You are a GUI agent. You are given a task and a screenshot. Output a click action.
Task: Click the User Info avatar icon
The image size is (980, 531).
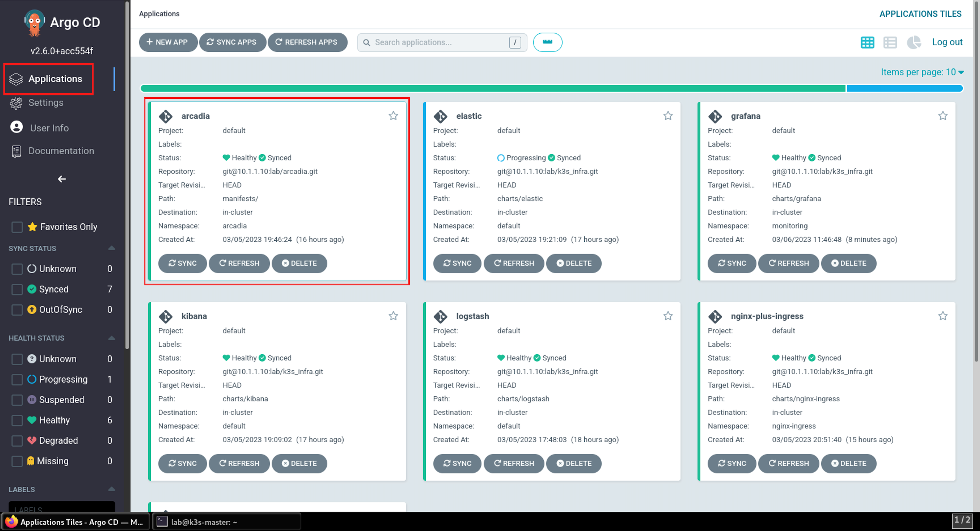[x=16, y=127]
